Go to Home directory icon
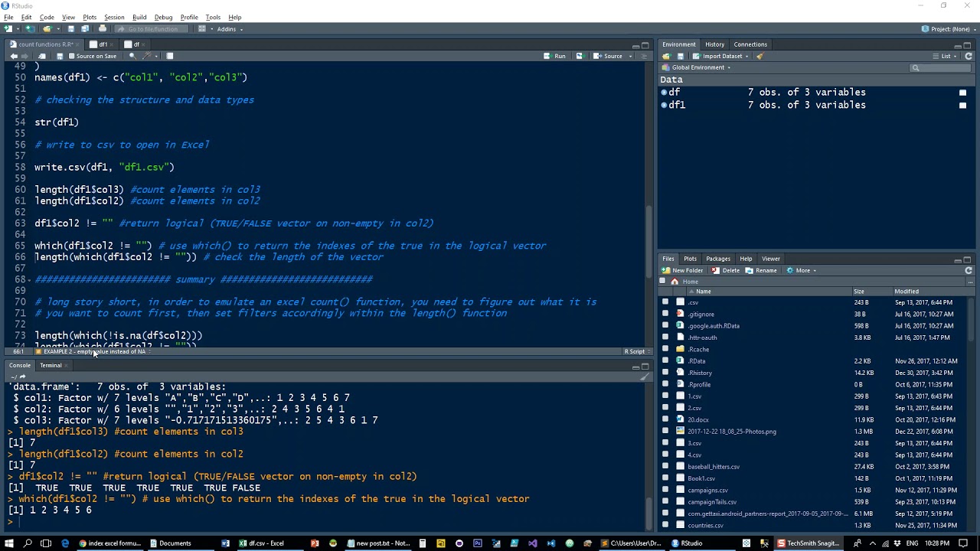Viewport: 980px width, 551px height. coord(675,282)
